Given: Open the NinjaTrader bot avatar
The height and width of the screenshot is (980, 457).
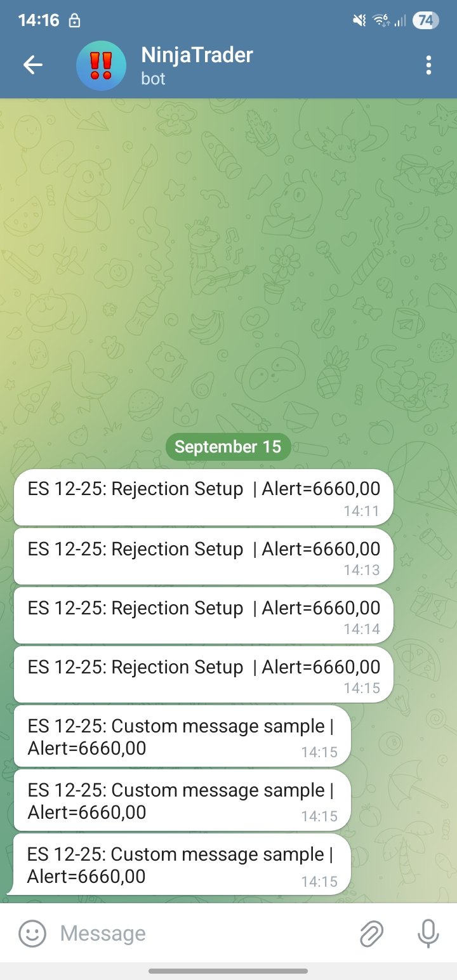Looking at the screenshot, I should pos(101,65).
